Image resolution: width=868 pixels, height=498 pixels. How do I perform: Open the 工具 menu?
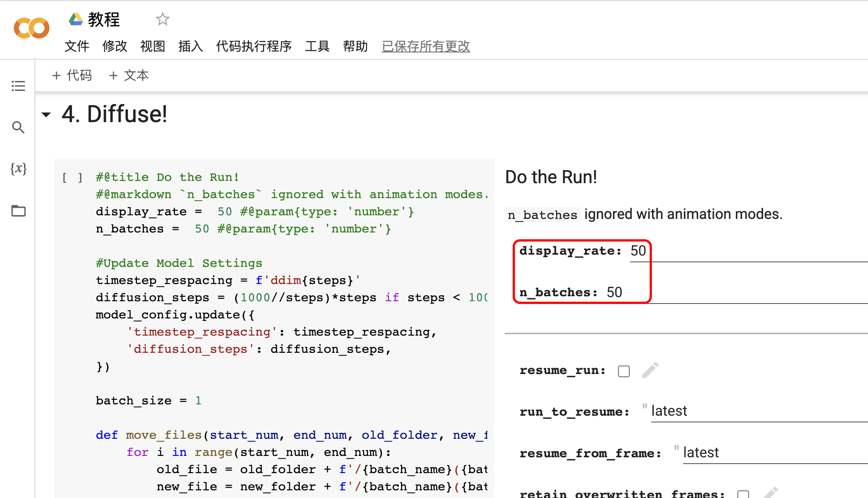click(x=317, y=46)
